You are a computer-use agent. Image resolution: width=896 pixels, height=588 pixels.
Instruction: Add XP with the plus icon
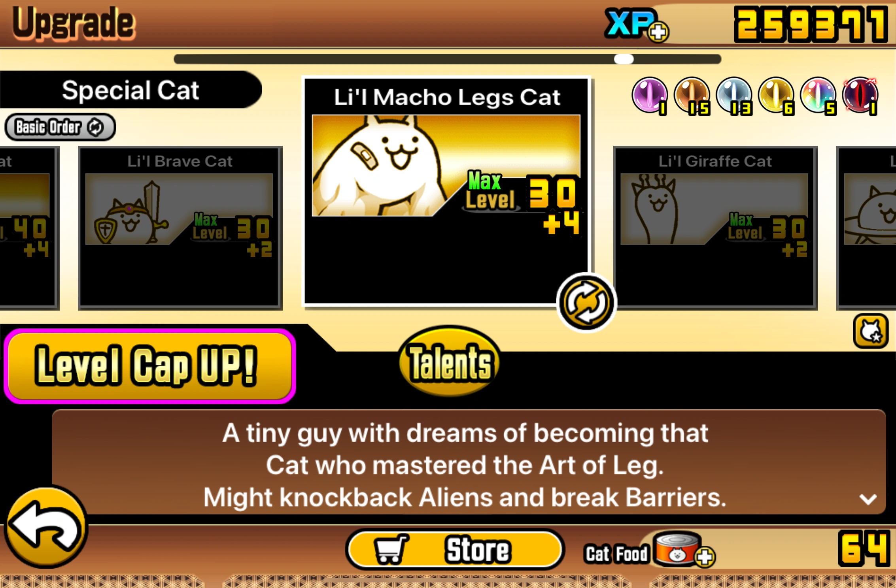(658, 32)
